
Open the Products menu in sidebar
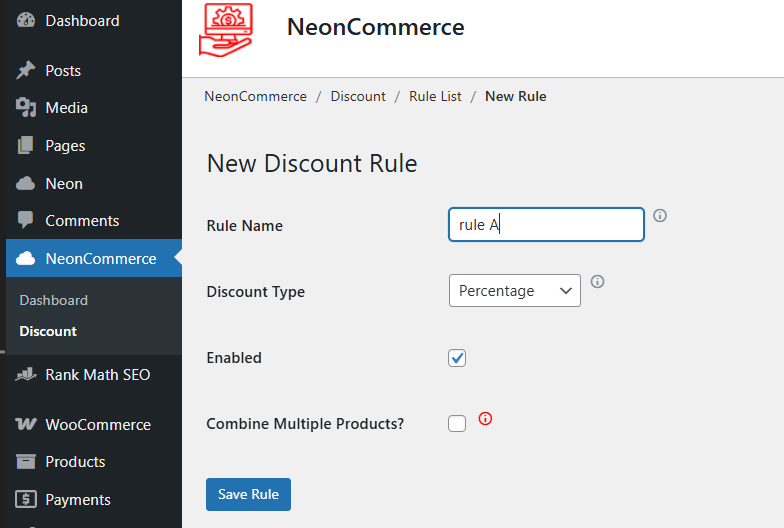point(75,462)
